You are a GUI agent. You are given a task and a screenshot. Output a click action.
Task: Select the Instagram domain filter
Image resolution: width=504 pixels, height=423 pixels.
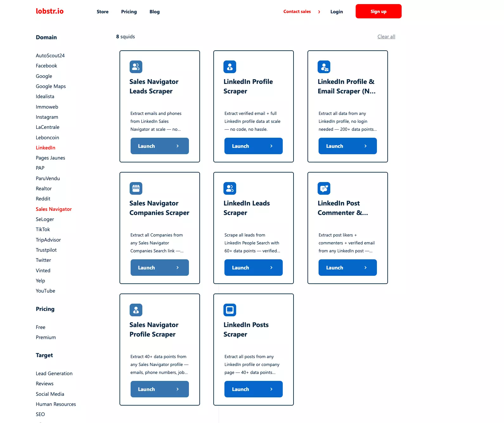[47, 117]
